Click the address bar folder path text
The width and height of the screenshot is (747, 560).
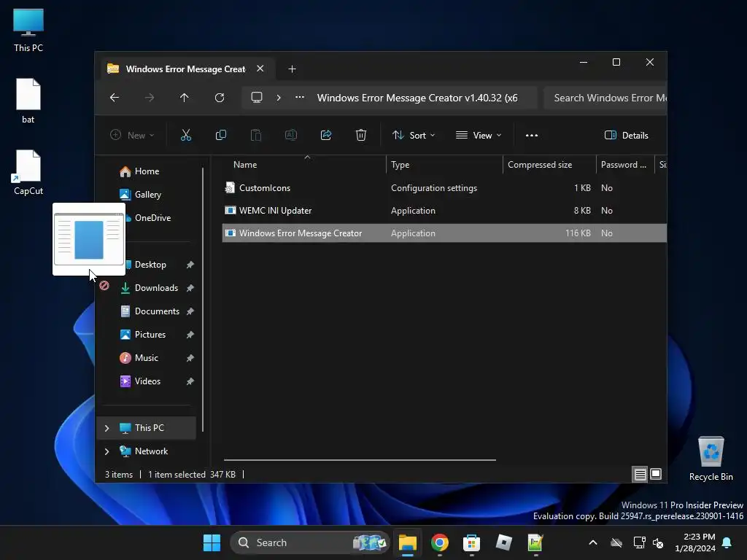pos(417,98)
